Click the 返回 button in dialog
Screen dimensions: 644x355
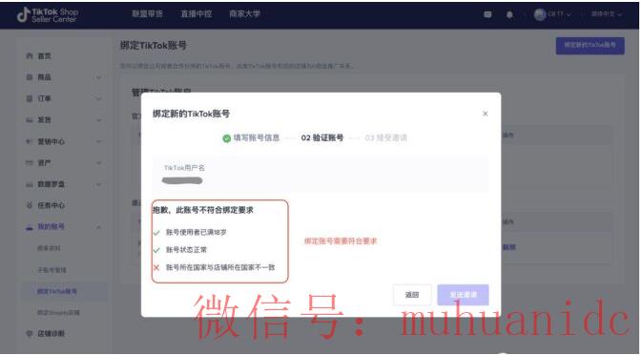coord(412,295)
